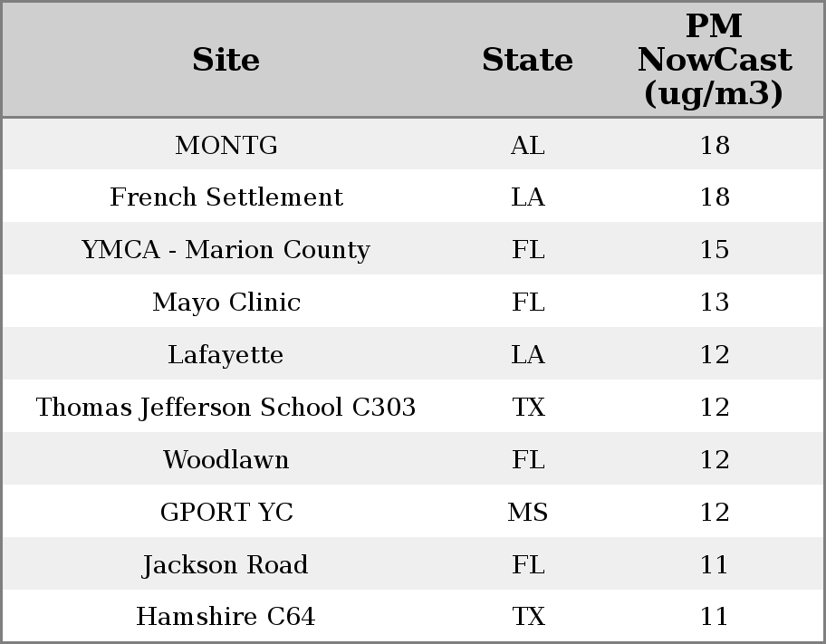Click the Site column header

226,61
